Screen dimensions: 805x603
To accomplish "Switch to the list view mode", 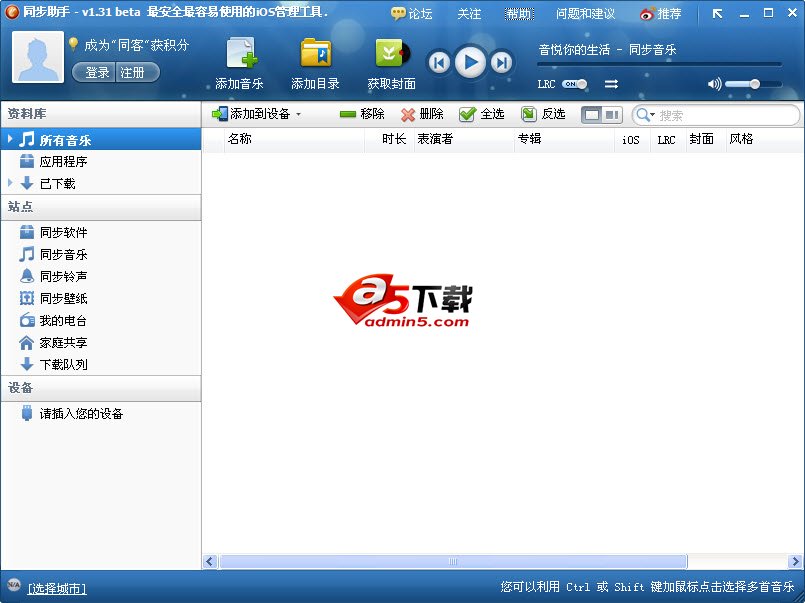I will pos(592,114).
